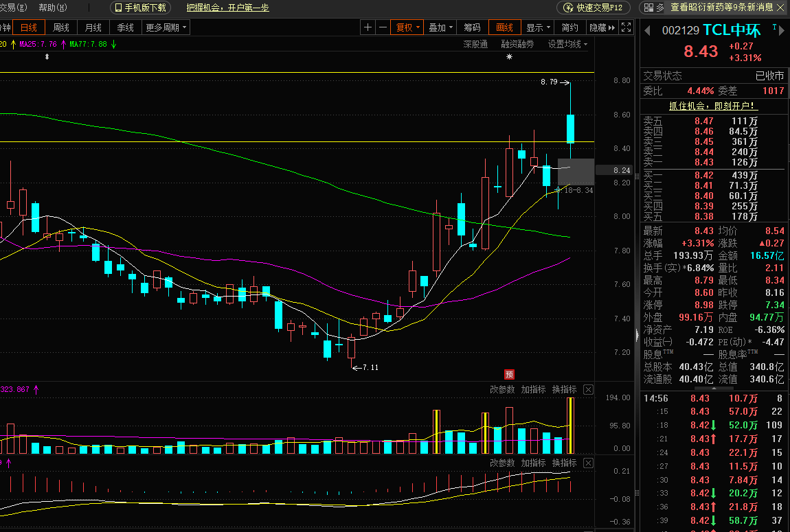Click 改参数 on volume panel
The height and width of the screenshot is (532, 790).
pyautogui.click(x=502, y=390)
